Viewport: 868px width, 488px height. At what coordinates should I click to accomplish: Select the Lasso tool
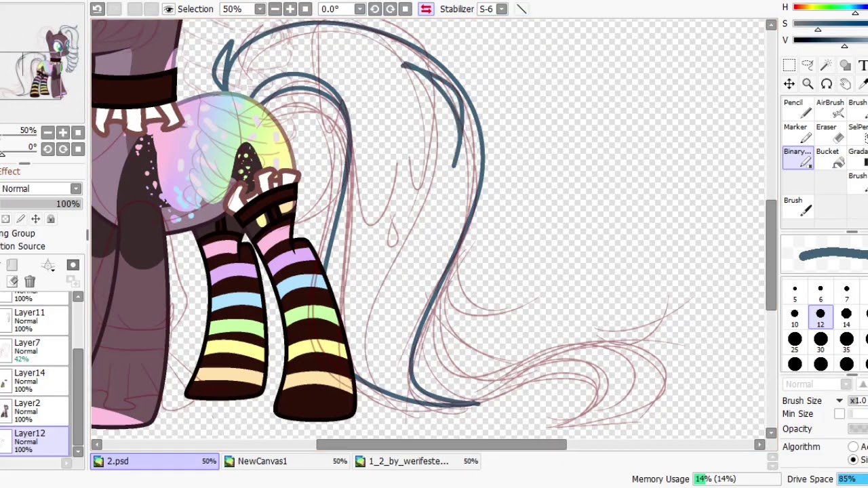[x=808, y=65]
